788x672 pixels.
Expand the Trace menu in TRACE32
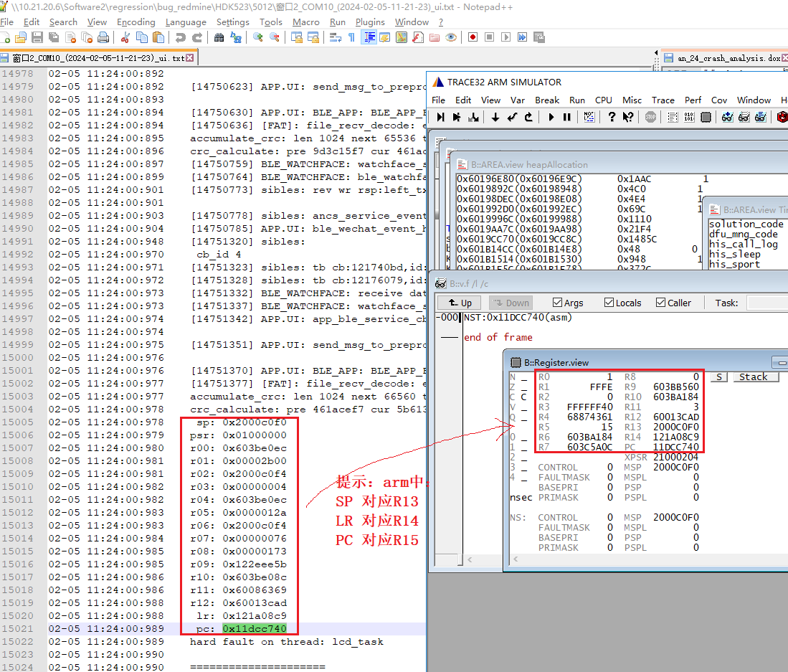(x=663, y=100)
